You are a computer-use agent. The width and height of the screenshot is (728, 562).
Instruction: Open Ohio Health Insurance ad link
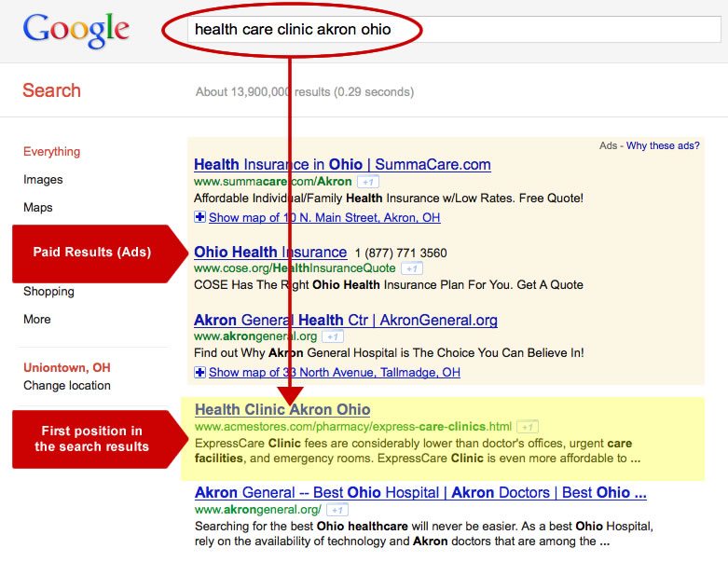click(x=270, y=252)
